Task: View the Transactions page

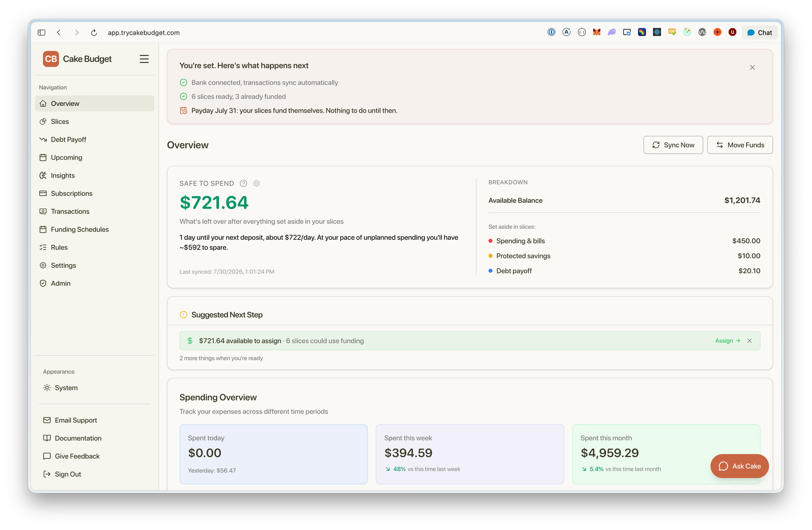Action: (94, 211)
